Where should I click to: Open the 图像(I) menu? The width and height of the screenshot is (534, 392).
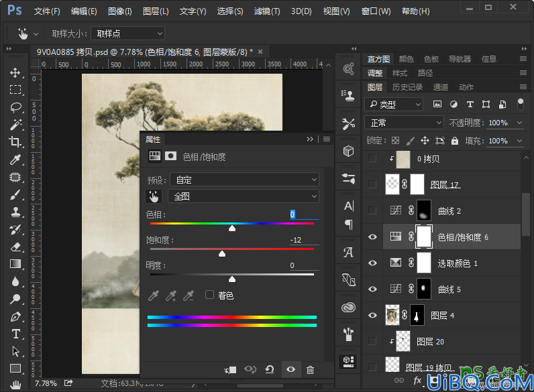[x=120, y=11]
